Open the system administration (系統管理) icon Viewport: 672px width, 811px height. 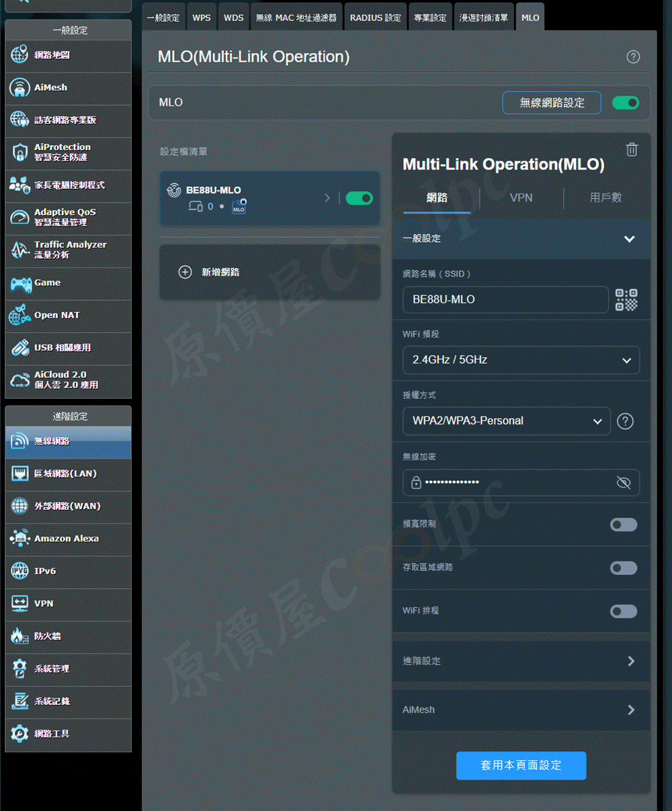coord(19,668)
